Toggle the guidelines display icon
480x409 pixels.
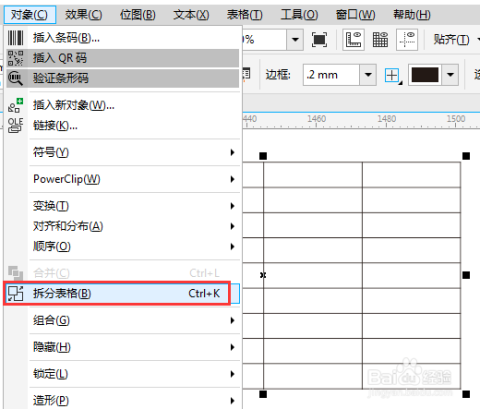coord(407,40)
